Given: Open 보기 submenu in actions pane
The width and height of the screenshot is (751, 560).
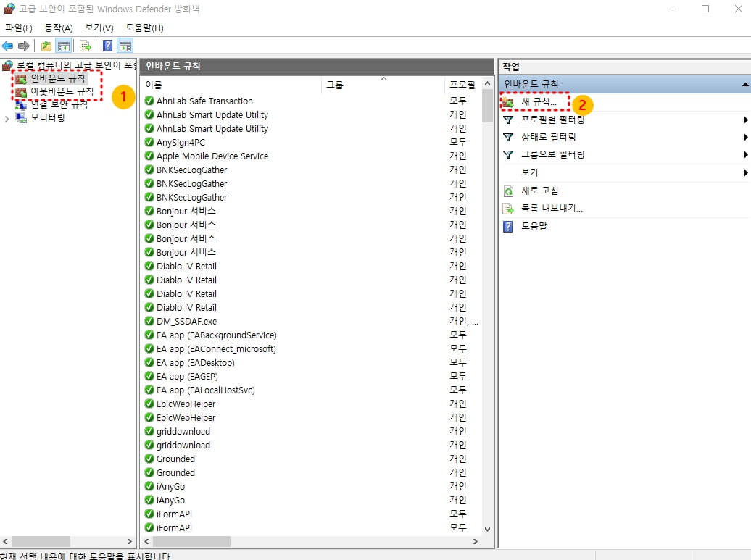Looking at the screenshot, I should (x=529, y=172).
